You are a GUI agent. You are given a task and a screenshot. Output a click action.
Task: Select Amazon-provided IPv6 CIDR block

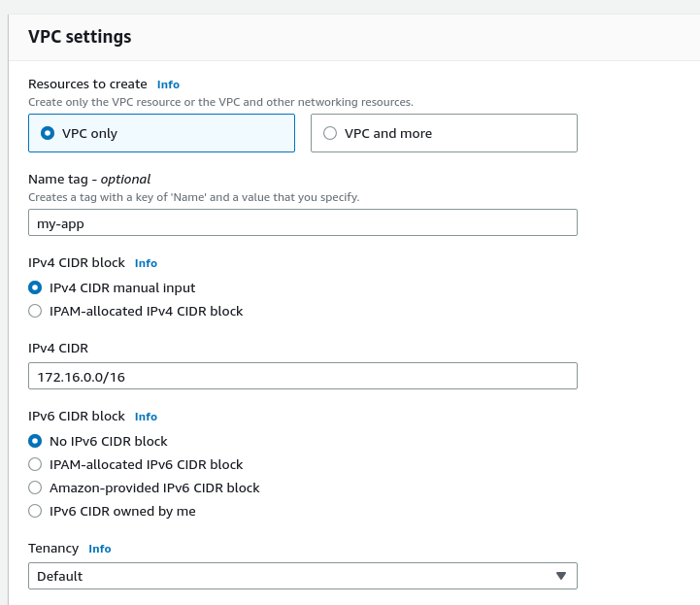coord(36,487)
